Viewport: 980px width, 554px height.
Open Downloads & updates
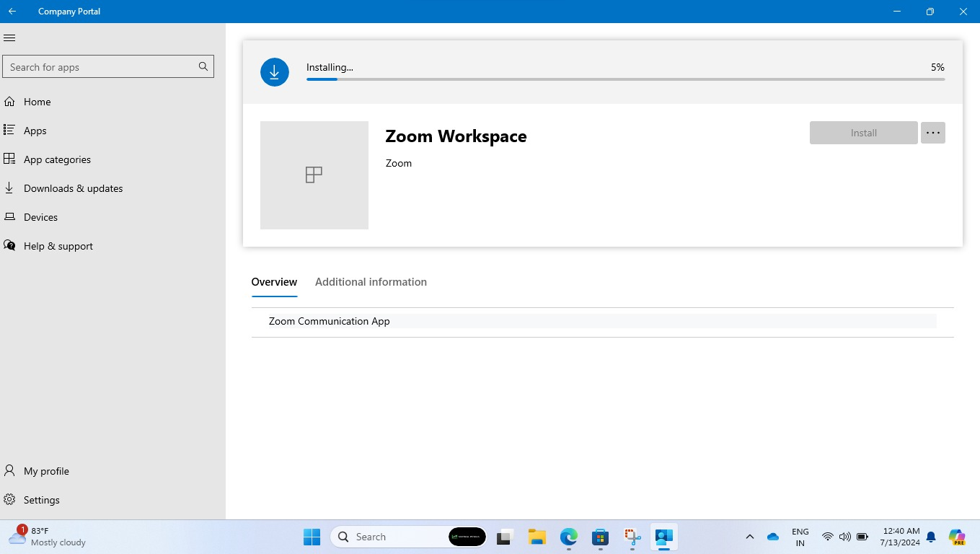pyautogui.click(x=112, y=188)
